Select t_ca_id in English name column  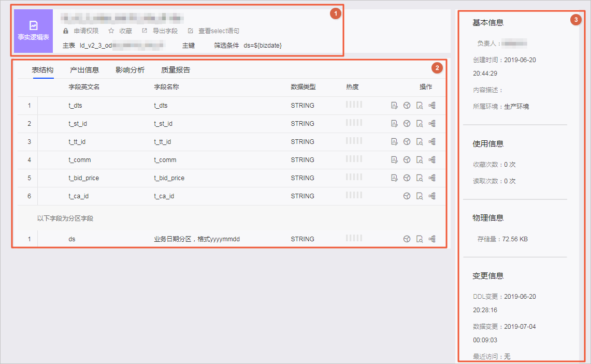(x=78, y=196)
